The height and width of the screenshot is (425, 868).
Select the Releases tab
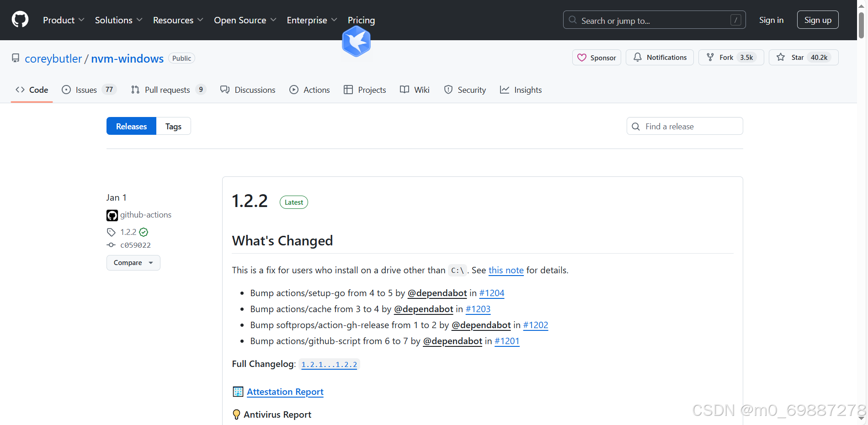pyautogui.click(x=131, y=126)
